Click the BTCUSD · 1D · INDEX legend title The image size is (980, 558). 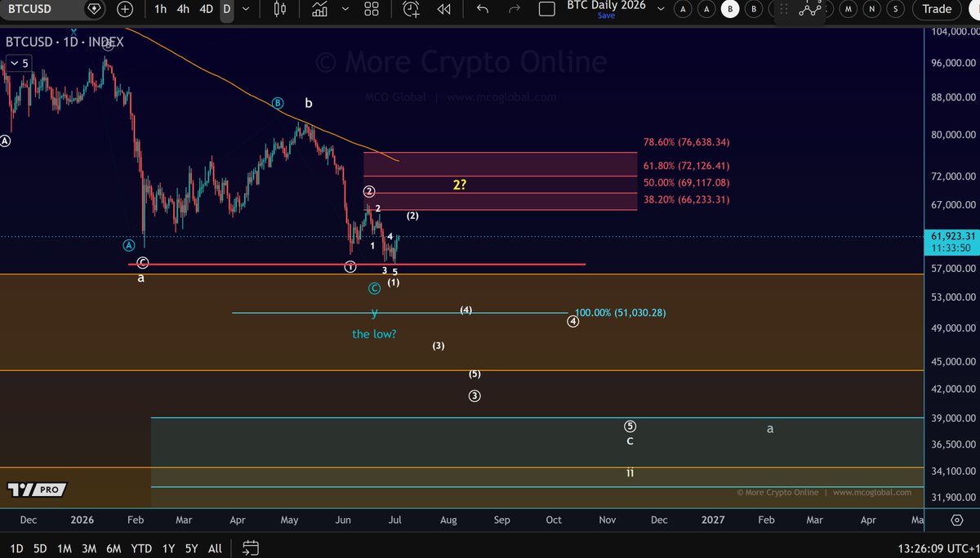coord(65,42)
